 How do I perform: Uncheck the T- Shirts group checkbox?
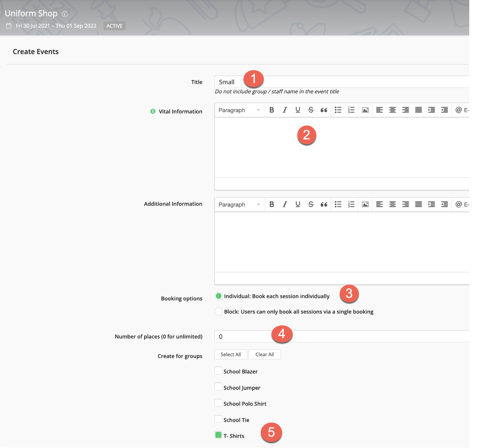218,435
